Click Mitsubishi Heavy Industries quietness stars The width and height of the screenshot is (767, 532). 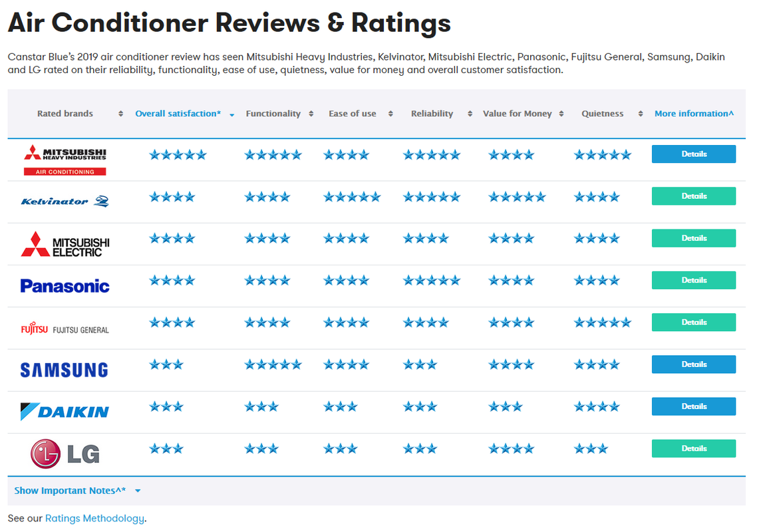tap(603, 155)
